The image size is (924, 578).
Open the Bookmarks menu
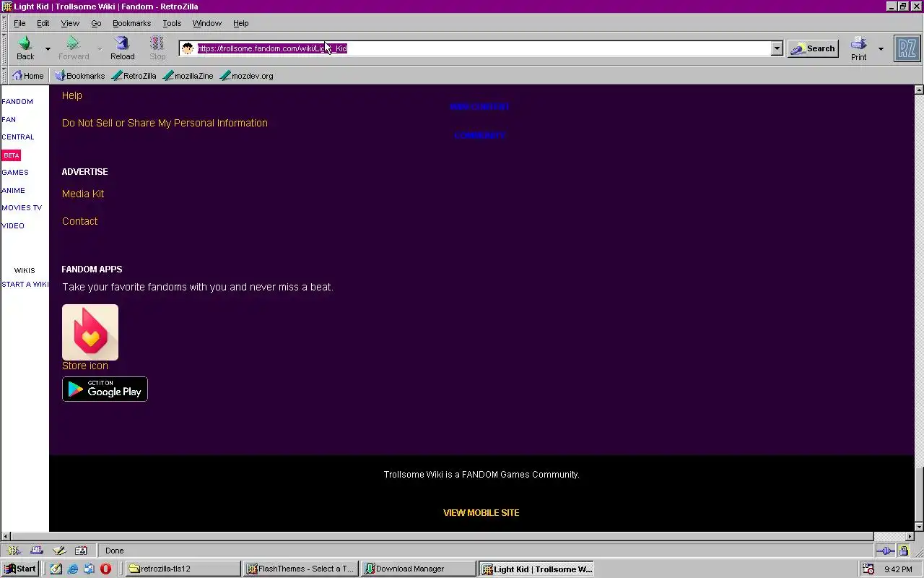pyautogui.click(x=131, y=23)
